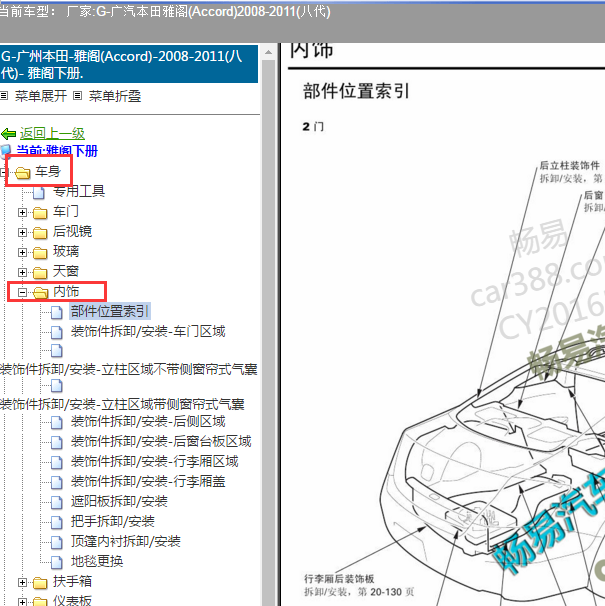Screen dimensions: 605x606
Task: Select the 扶手箱 folder label
Action: (72, 582)
